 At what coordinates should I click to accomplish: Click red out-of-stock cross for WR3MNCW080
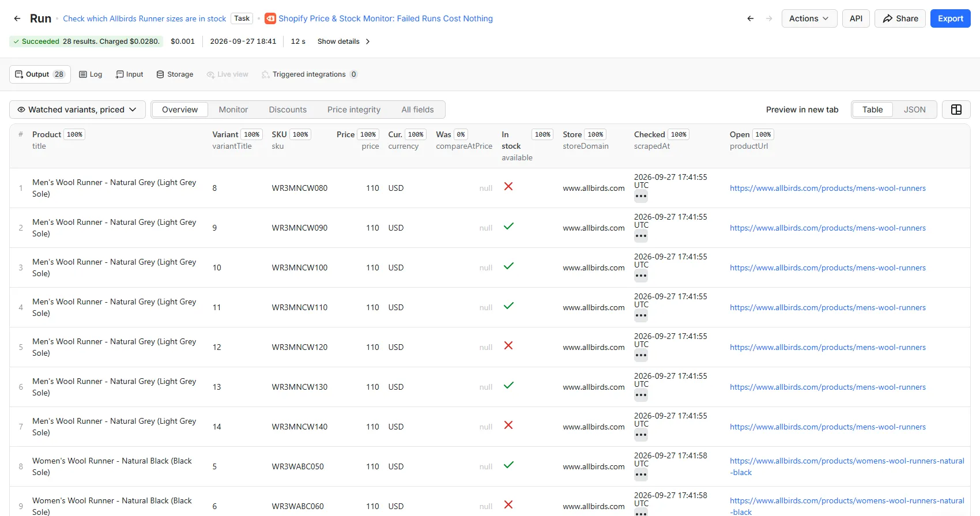(508, 186)
